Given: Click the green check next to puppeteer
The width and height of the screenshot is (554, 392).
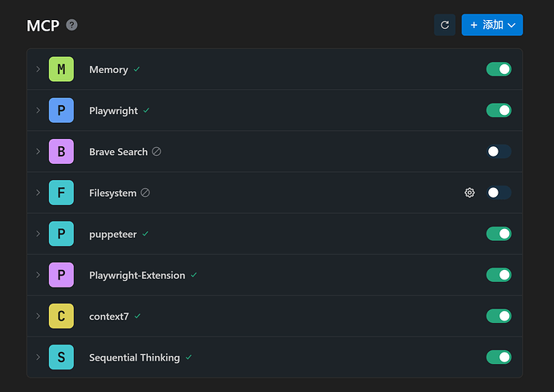Looking at the screenshot, I should click(x=145, y=234).
